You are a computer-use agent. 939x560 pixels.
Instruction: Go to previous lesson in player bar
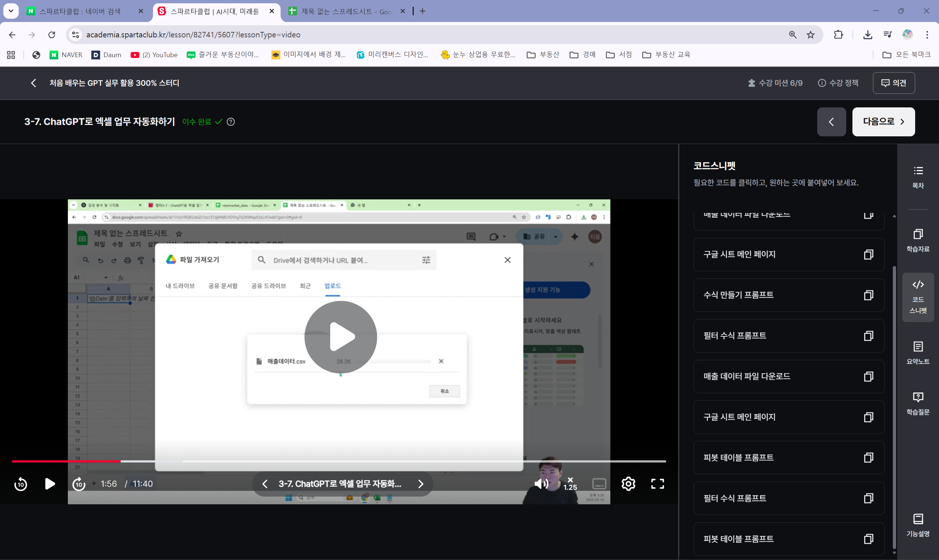(x=265, y=484)
